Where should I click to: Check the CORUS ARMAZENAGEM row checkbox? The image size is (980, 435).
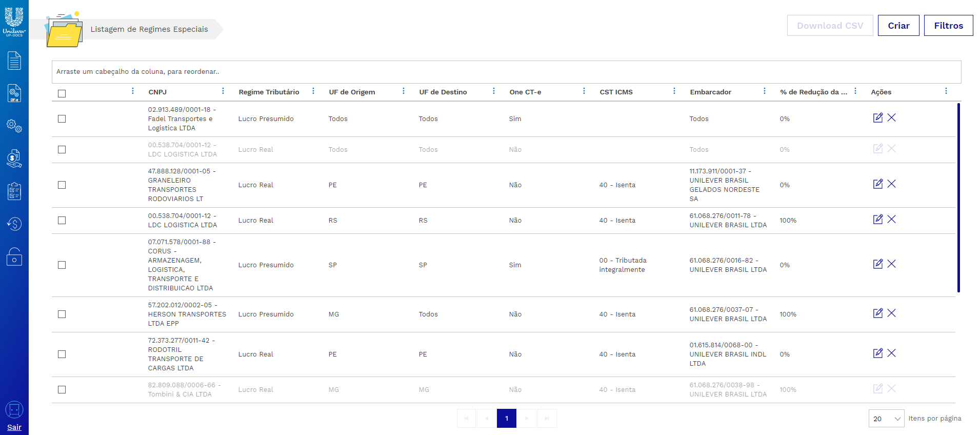coord(62,265)
